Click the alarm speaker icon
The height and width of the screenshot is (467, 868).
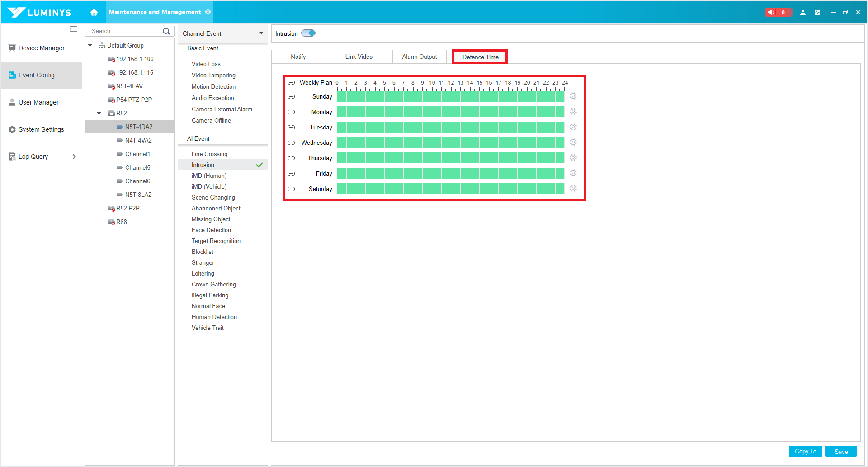click(771, 12)
